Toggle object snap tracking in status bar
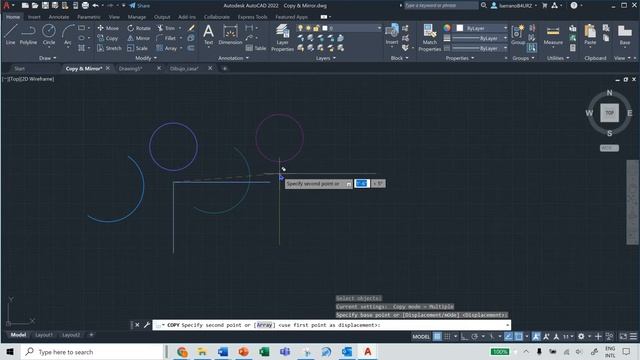The height and width of the screenshot is (360, 640). pyautogui.click(x=508, y=336)
